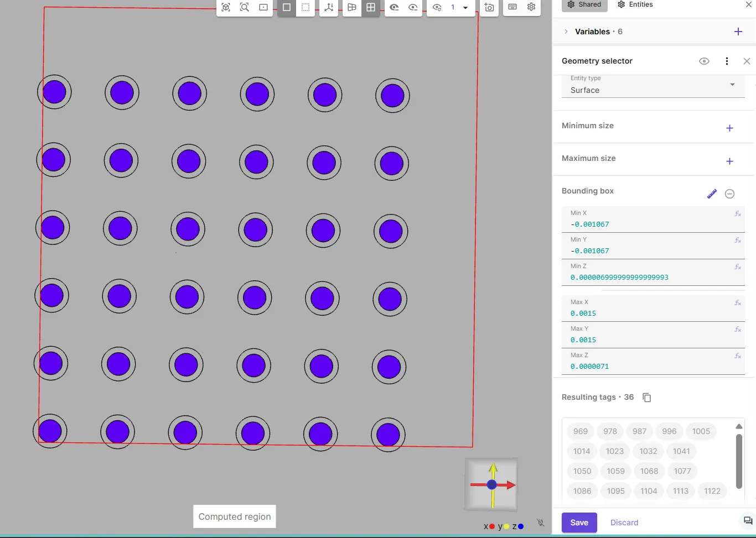Open viewer settings gear in toolbar
756x538 pixels.
point(531,7)
